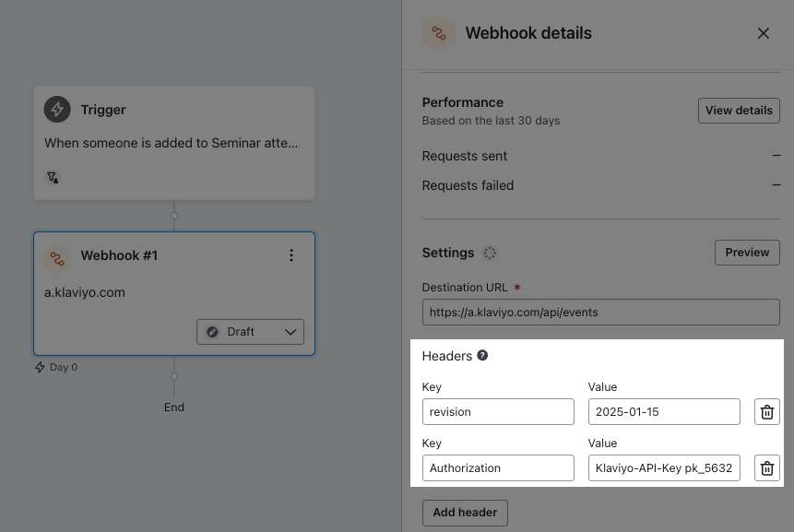Delete the revision header row with trash icon
794x532 pixels.
(x=766, y=411)
